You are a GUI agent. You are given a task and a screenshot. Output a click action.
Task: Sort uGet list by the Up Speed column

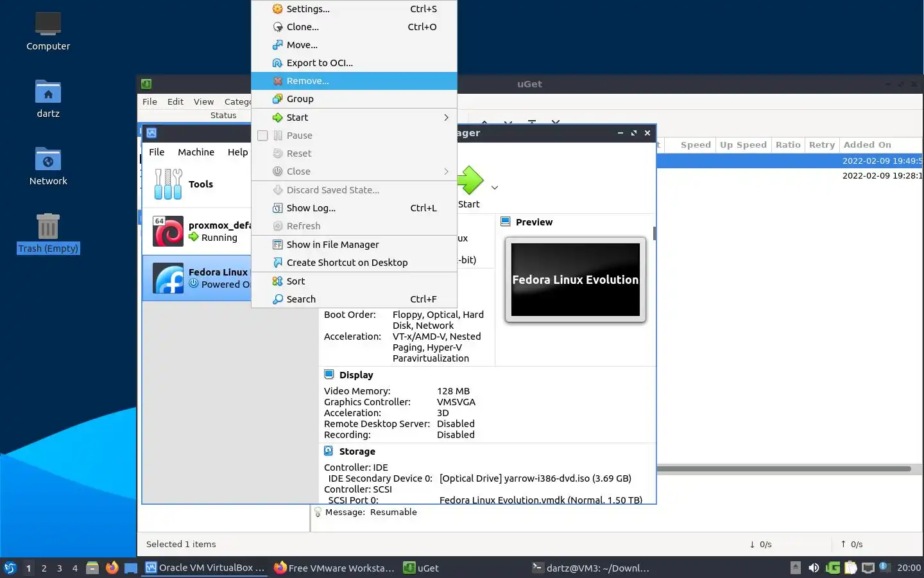[x=743, y=144]
